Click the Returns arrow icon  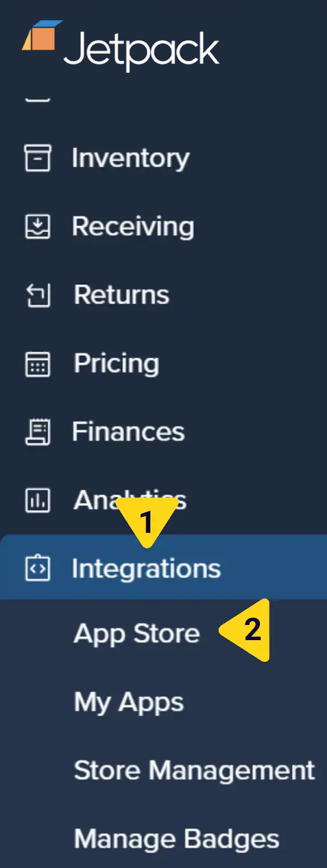(37, 295)
